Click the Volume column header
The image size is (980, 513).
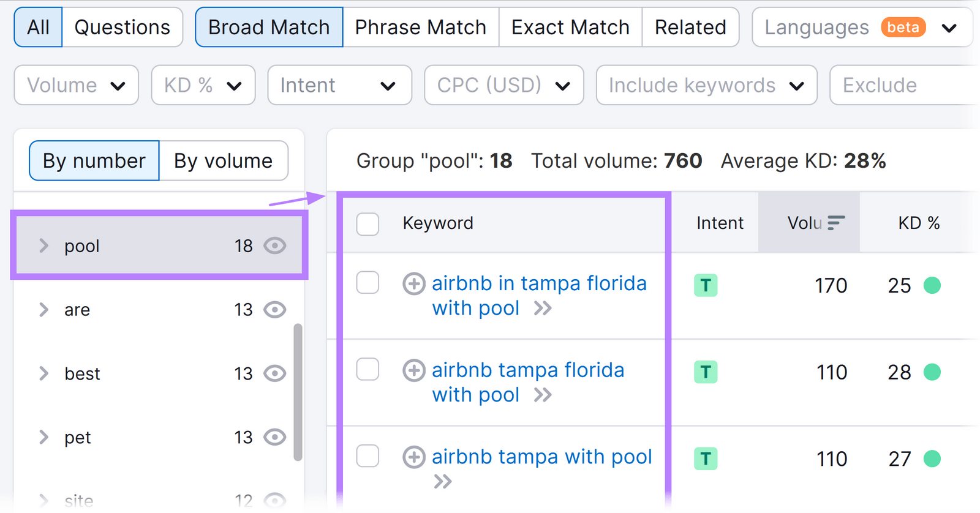pos(809,222)
